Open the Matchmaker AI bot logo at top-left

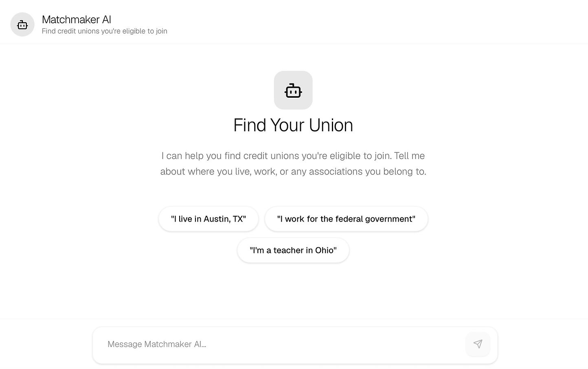(x=22, y=24)
